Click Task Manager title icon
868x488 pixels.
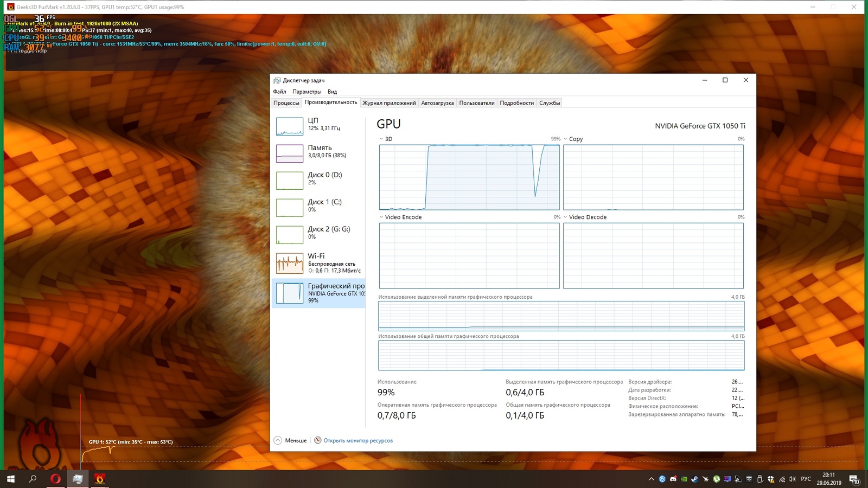click(x=277, y=80)
